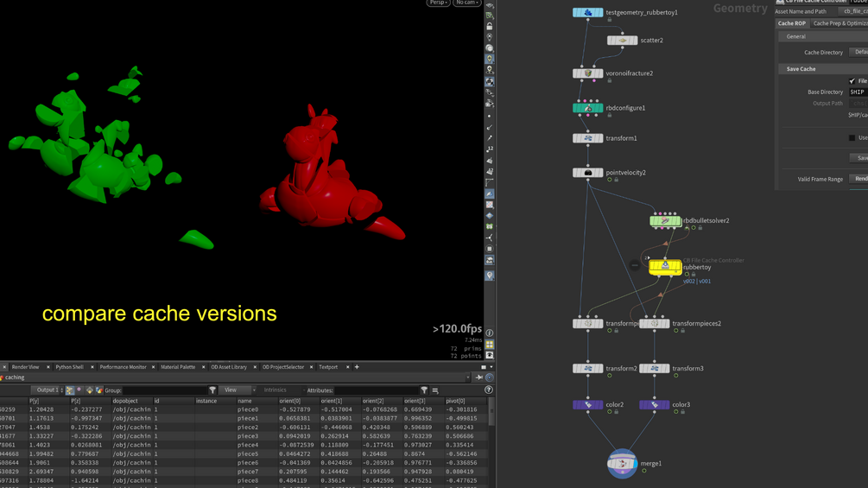Click the display points dot icon in viewport toolbar
The image size is (868, 488).
[x=490, y=117]
